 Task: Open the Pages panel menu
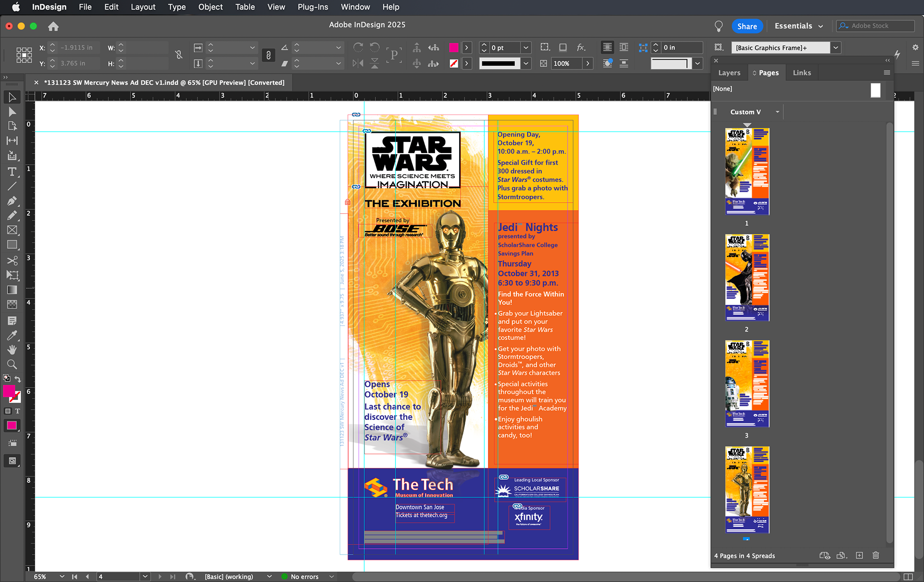(x=886, y=73)
